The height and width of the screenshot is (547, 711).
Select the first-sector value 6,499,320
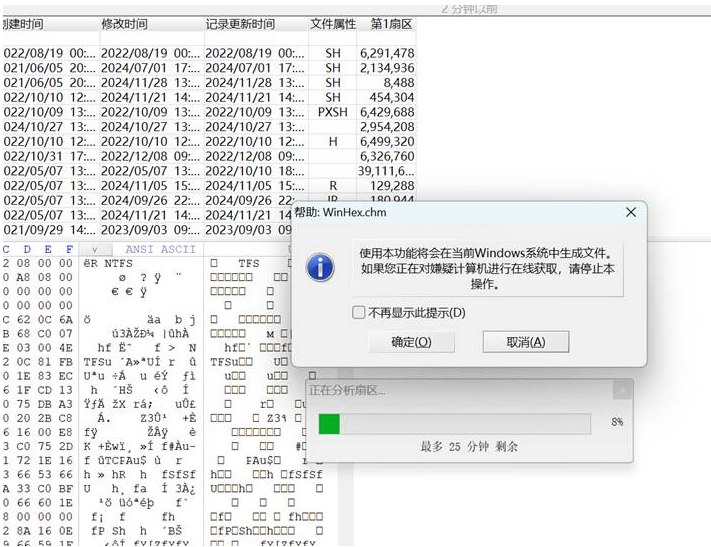[x=387, y=142]
